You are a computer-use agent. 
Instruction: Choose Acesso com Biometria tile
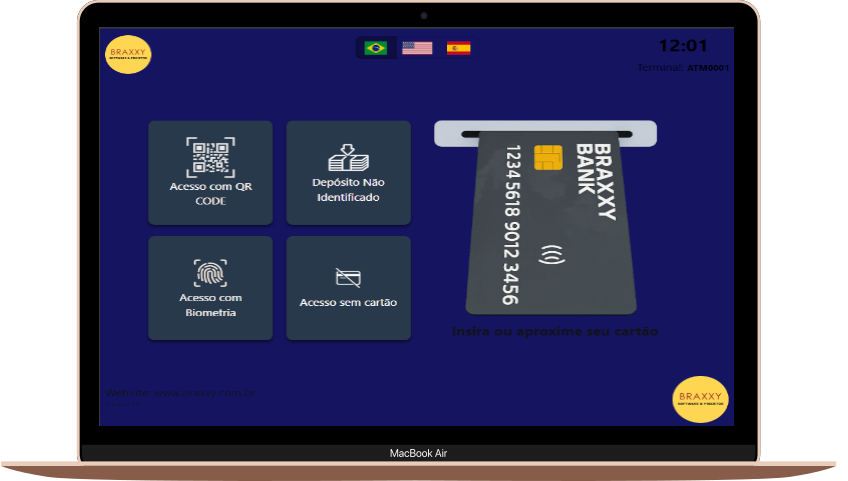point(210,288)
